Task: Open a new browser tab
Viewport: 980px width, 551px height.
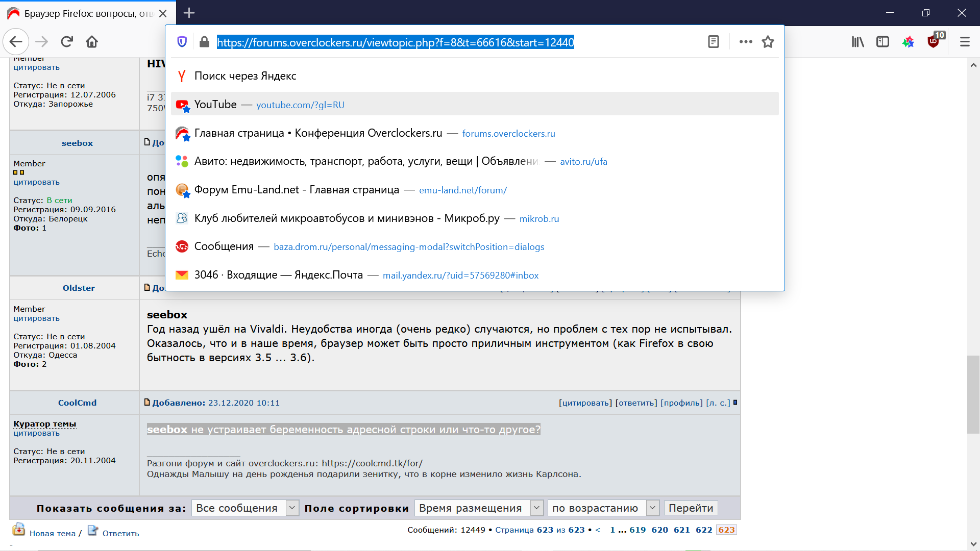Action: coord(189,13)
